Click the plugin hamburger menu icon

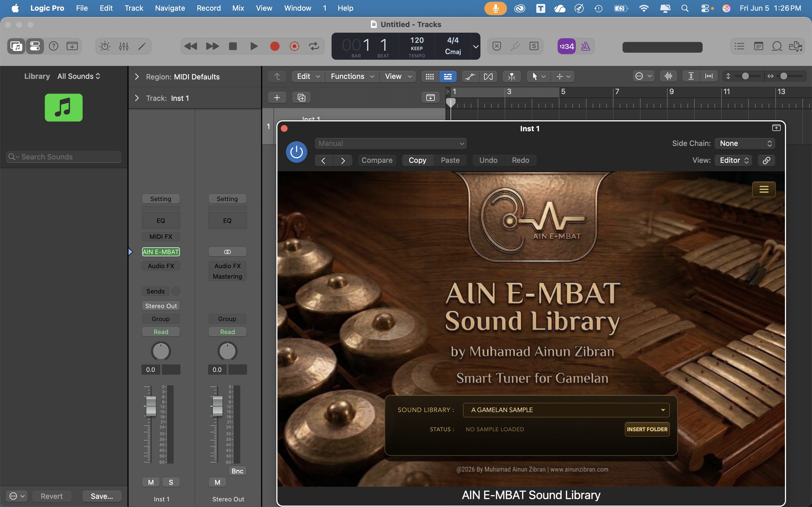click(764, 190)
